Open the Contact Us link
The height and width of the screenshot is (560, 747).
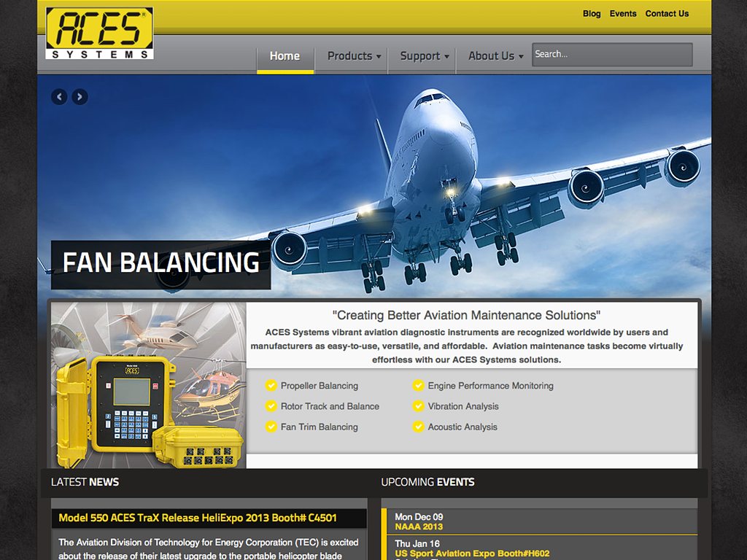667,14
